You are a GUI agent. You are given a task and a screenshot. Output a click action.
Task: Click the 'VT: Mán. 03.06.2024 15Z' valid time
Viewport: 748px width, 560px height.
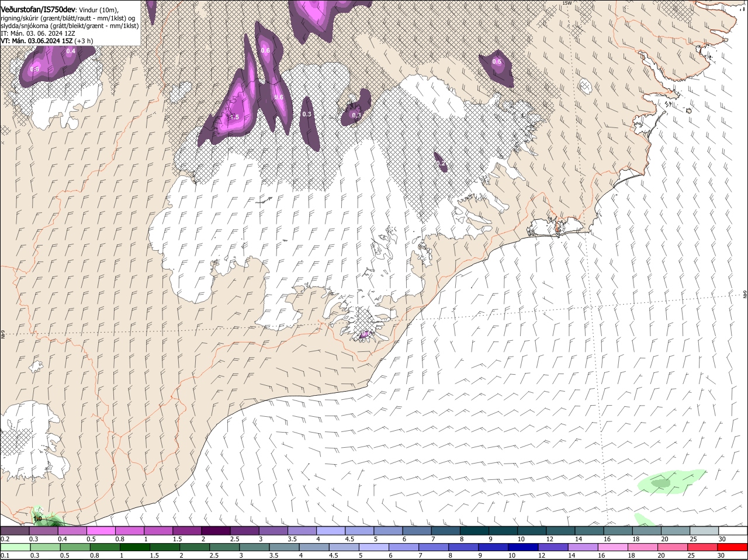coord(36,41)
